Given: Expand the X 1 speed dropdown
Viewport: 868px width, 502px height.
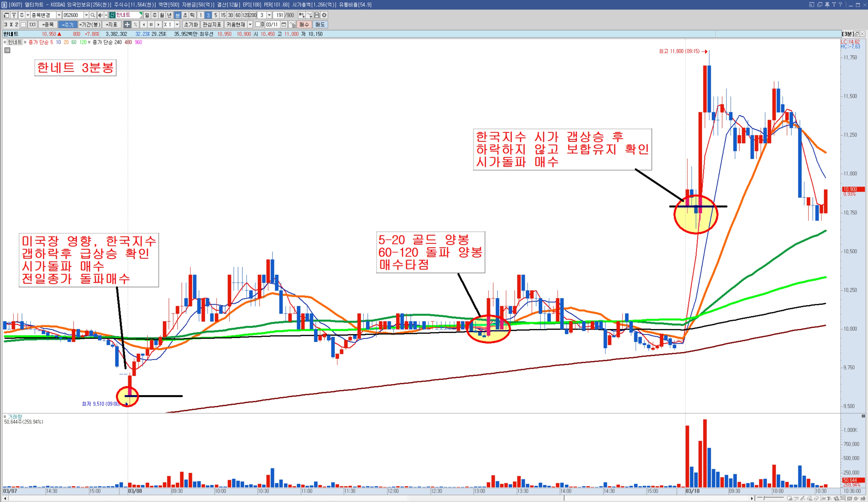Looking at the screenshot, I should click(177, 24).
